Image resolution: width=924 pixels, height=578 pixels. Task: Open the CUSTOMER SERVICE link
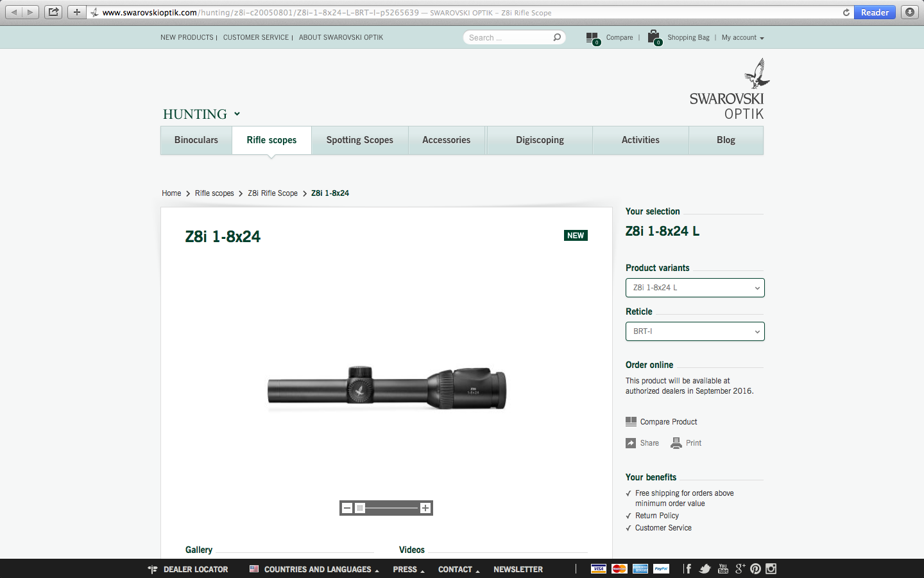(x=256, y=37)
